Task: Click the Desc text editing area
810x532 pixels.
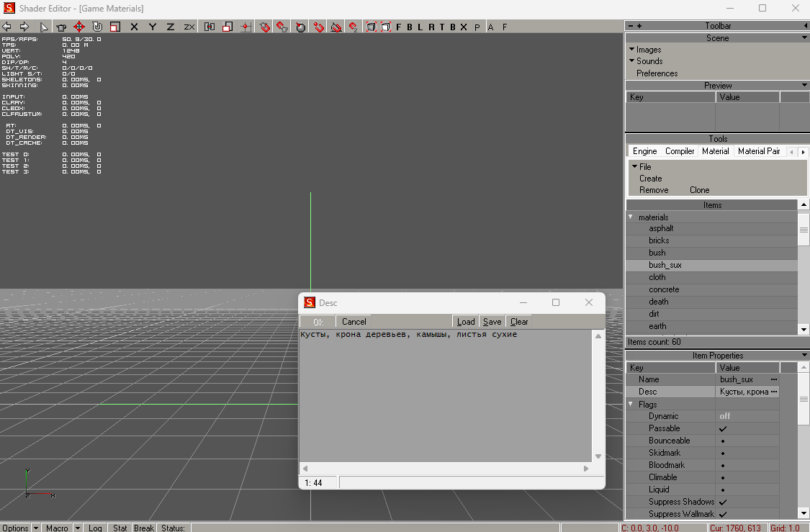Action: 446,396
